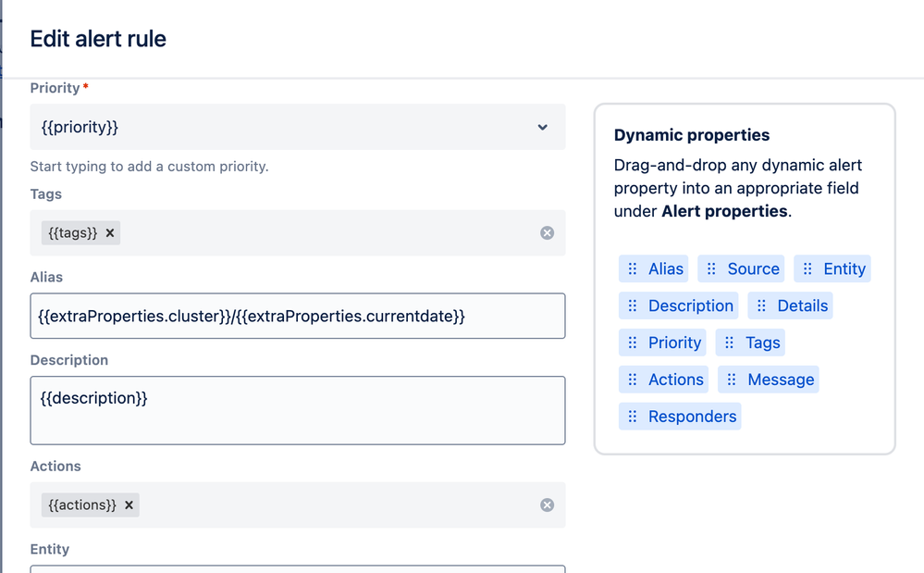This screenshot has height=573, width=924.
Task: Remove the {{tags}} chip with its x icon
Action: click(110, 233)
